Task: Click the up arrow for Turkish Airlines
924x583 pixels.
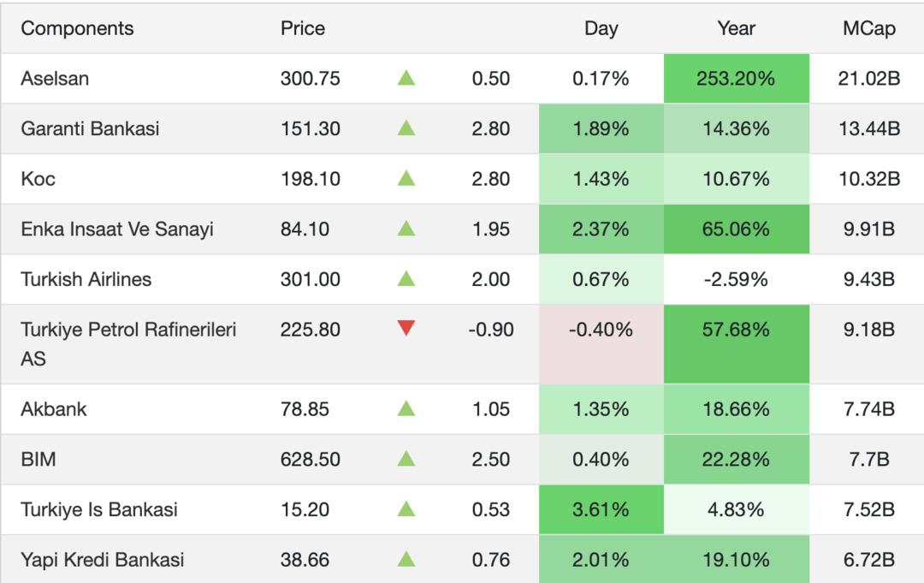Action: [x=406, y=279]
